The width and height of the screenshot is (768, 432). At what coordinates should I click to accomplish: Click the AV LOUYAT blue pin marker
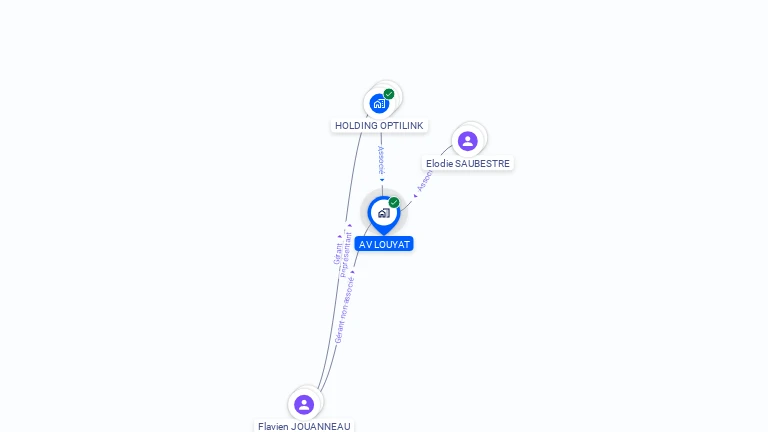pyautogui.click(x=384, y=215)
